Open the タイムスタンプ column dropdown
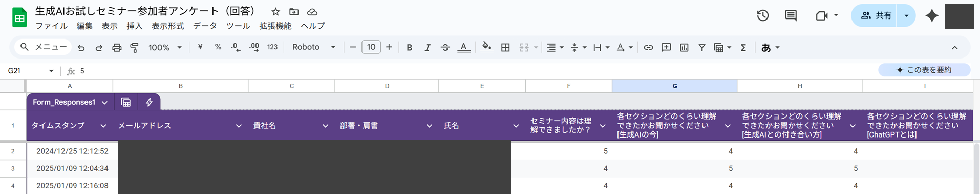The image size is (980, 194). coord(103,126)
